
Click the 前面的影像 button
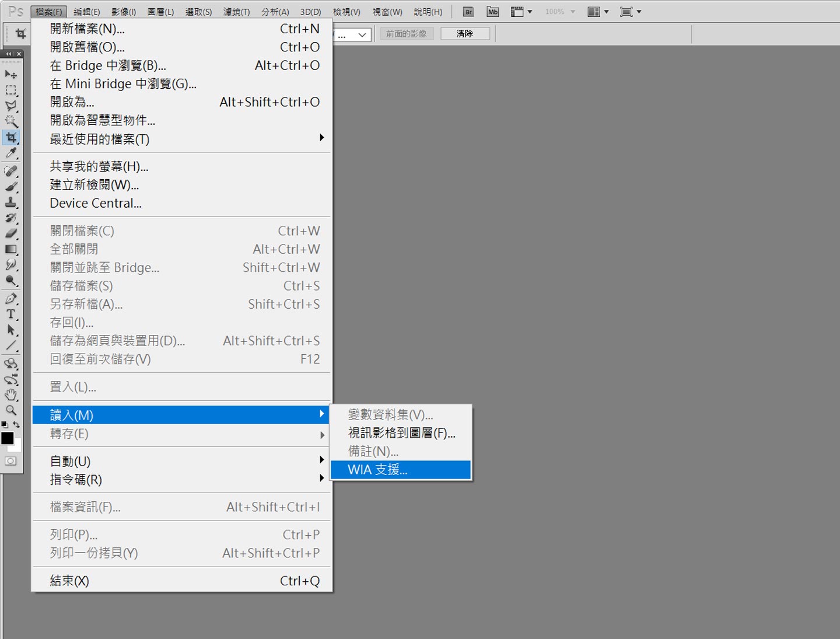click(407, 34)
